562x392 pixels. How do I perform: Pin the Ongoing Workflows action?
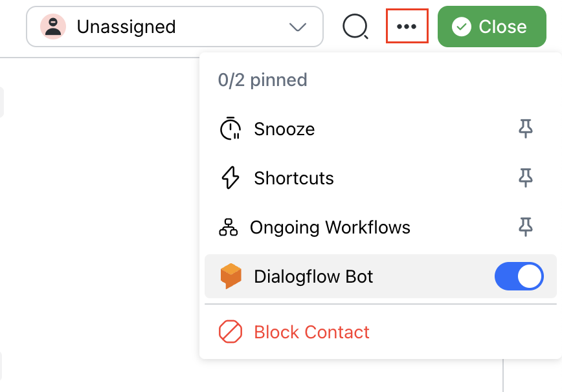pyautogui.click(x=526, y=227)
